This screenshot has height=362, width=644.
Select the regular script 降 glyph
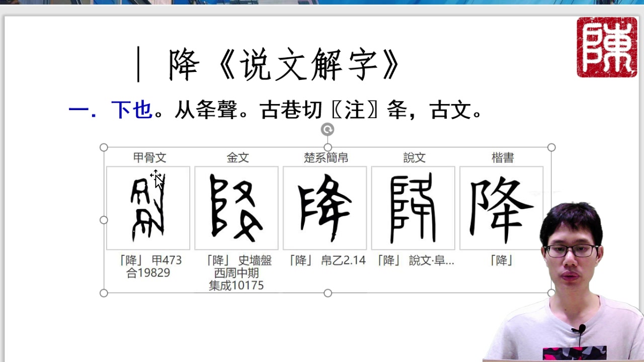coord(502,208)
